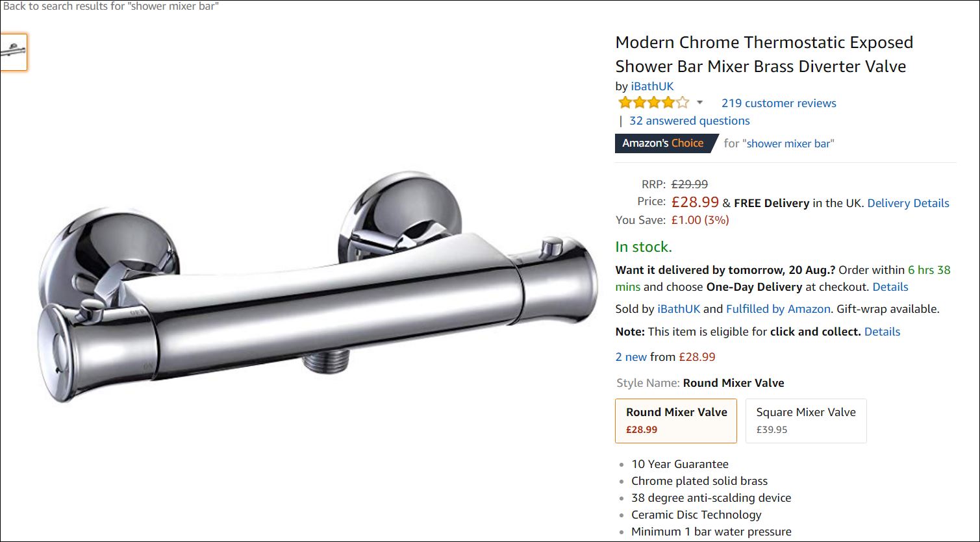Image resolution: width=980 pixels, height=542 pixels.
Task: Click the main shower mixer bar product image
Action: click(x=318, y=289)
